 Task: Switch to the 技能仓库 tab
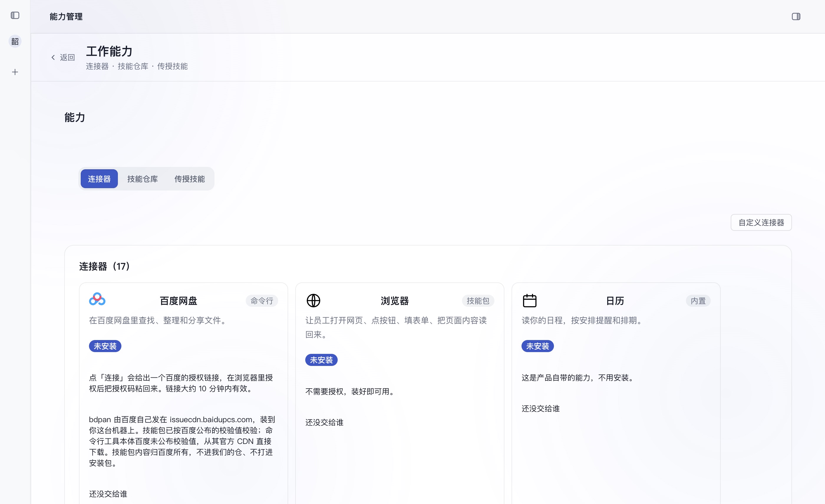[x=142, y=179]
